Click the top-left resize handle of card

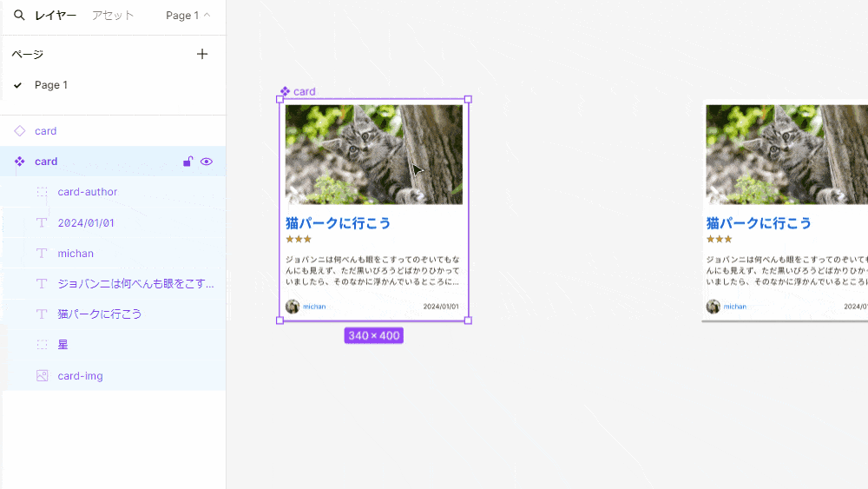click(279, 100)
